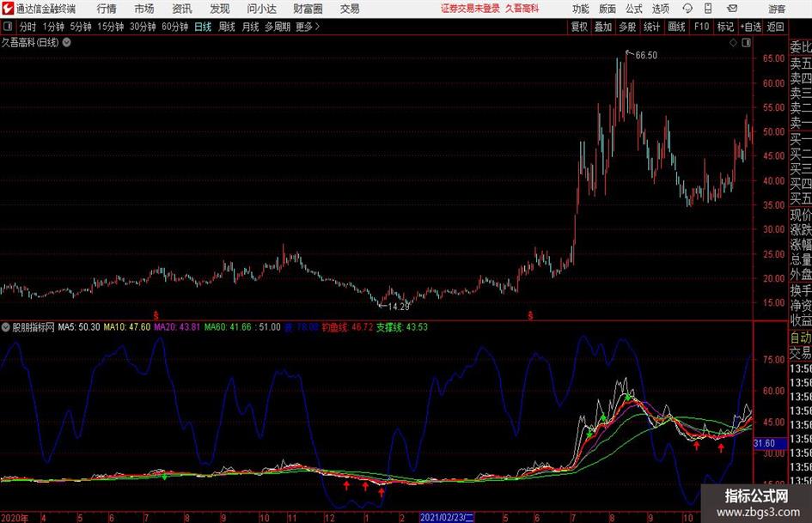The height and width of the screenshot is (523, 812).
Task: Click the 复权 button
Action: click(579, 27)
